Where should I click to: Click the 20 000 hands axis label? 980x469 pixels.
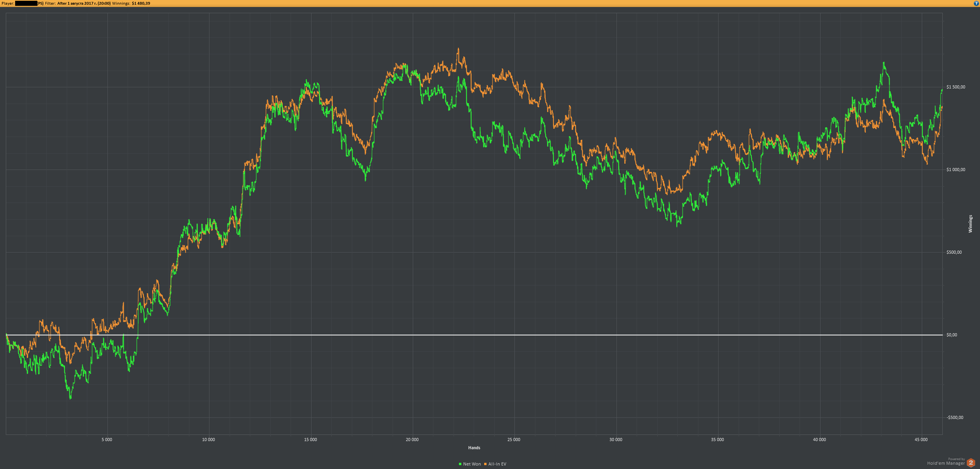(412, 440)
